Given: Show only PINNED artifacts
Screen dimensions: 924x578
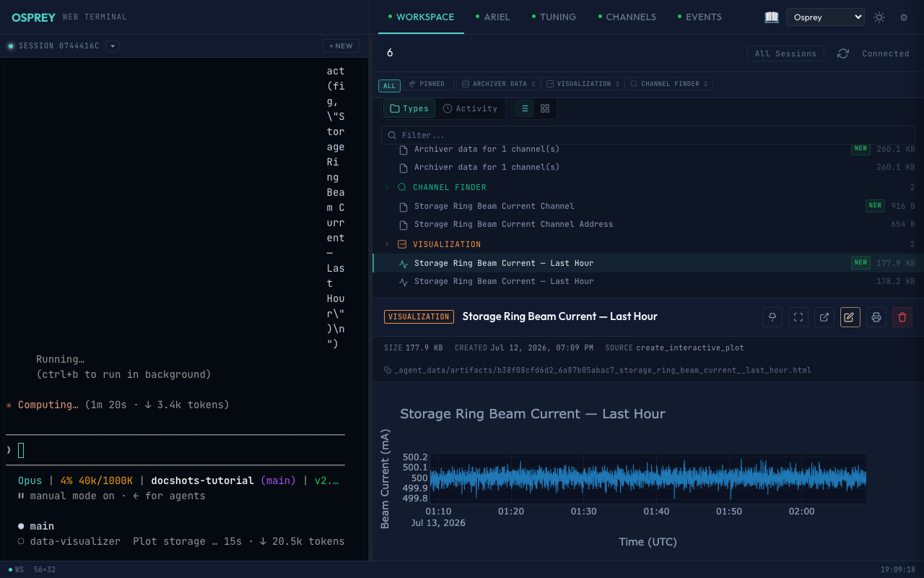Looking at the screenshot, I should (428, 84).
